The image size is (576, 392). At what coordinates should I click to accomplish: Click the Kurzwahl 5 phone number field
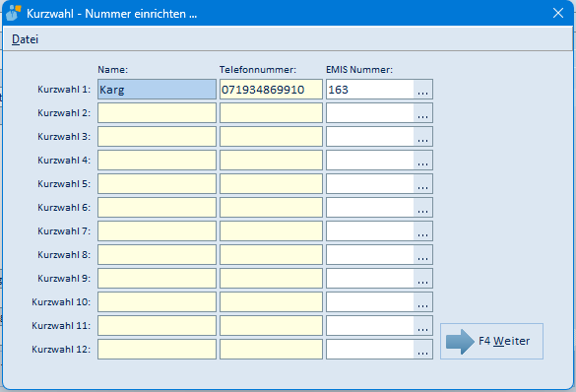[271, 184]
